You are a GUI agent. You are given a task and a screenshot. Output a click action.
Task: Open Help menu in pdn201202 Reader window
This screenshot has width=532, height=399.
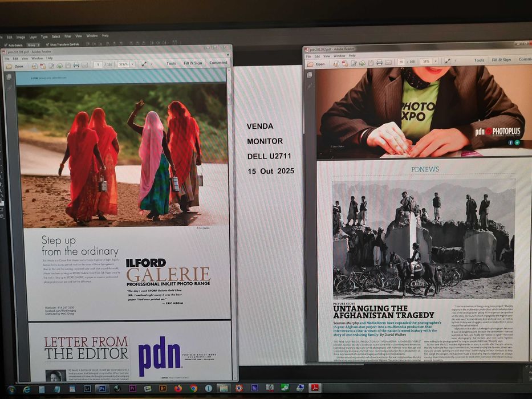tap(352, 56)
